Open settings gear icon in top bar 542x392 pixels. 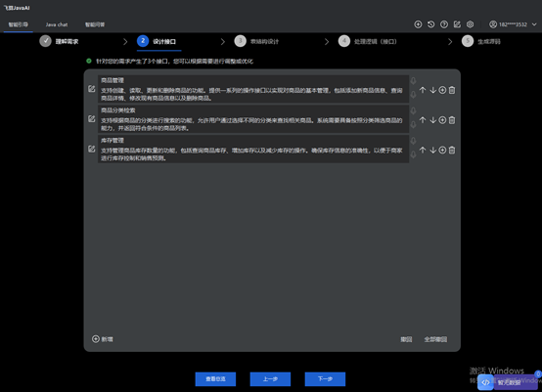click(470, 24)
